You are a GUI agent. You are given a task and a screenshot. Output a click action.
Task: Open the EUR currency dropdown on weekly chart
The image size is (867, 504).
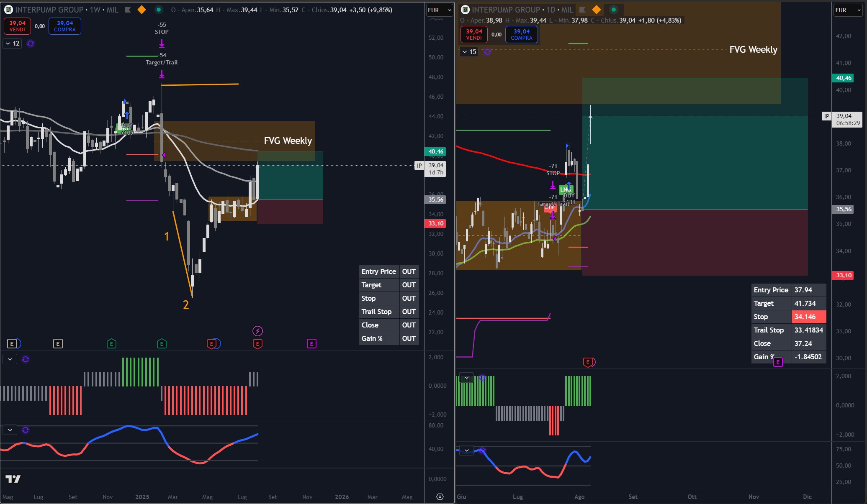coord(439,10)
